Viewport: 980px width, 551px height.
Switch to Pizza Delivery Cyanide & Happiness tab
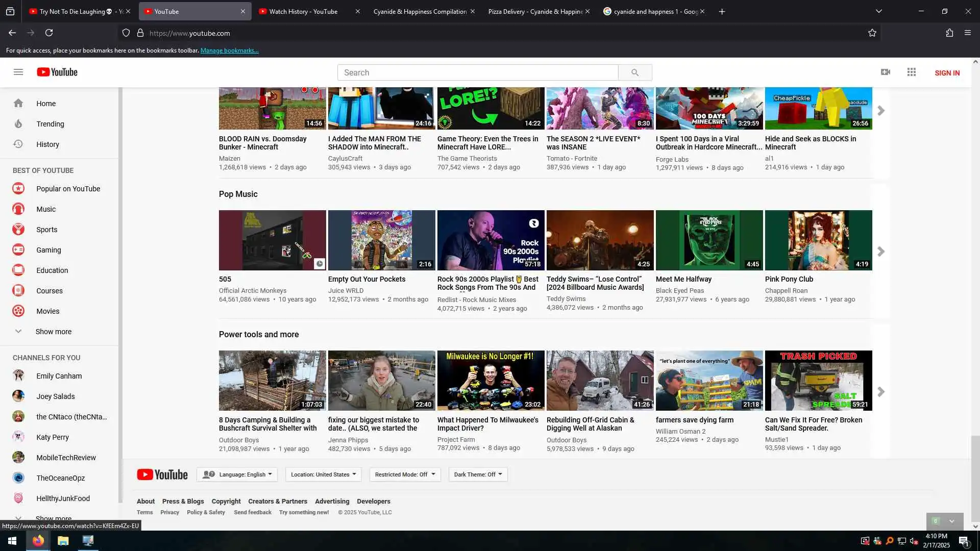pyautogui.click(x=535, y=11)
